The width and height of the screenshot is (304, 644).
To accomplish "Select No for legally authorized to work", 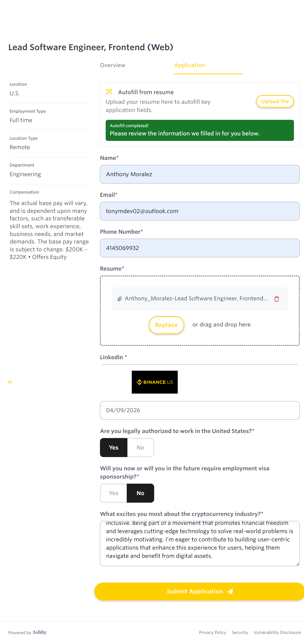I will tap(140, 447).
